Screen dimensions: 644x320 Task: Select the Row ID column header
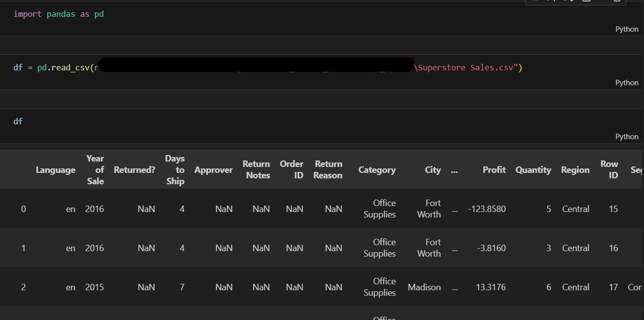[609, 170]
